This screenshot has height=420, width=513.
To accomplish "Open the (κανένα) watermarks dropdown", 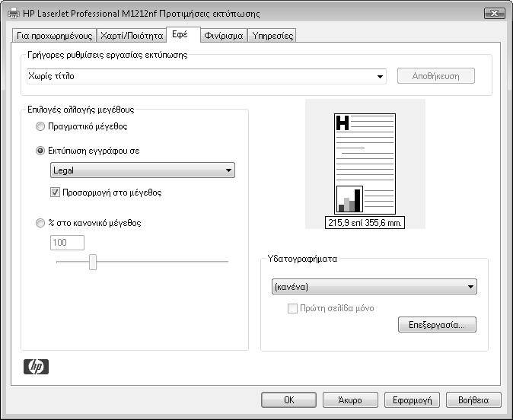I will [x=374, y=287].
